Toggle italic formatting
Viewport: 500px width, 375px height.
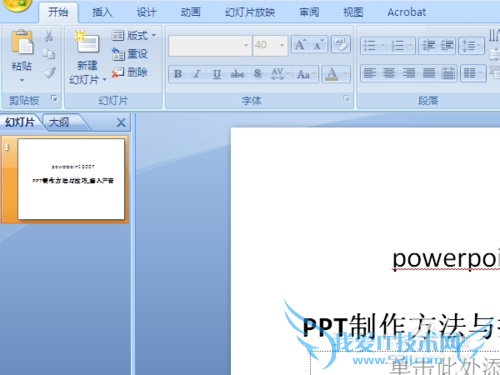(x=197, y=74)
